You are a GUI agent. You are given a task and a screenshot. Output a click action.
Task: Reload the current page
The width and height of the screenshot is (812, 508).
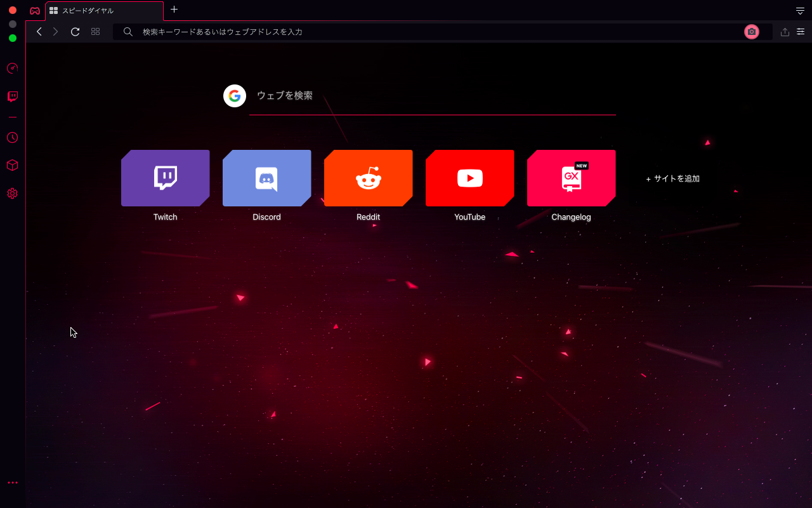pyautogui.click(x=75, y=32)
